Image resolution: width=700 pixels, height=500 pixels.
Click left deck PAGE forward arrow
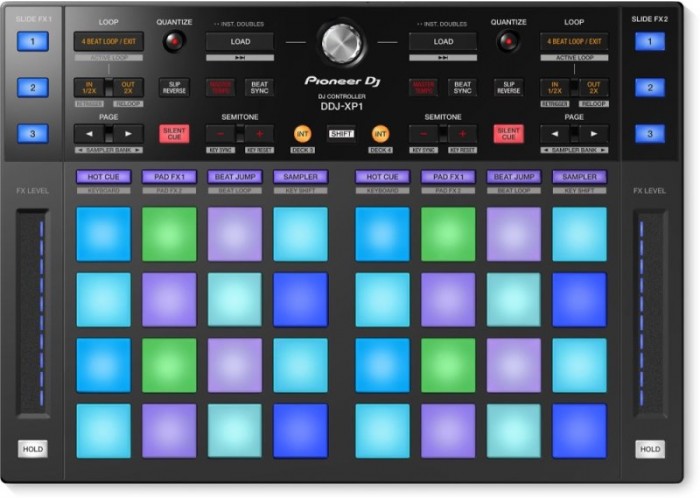pyautogui.click(x=128, y=133)
